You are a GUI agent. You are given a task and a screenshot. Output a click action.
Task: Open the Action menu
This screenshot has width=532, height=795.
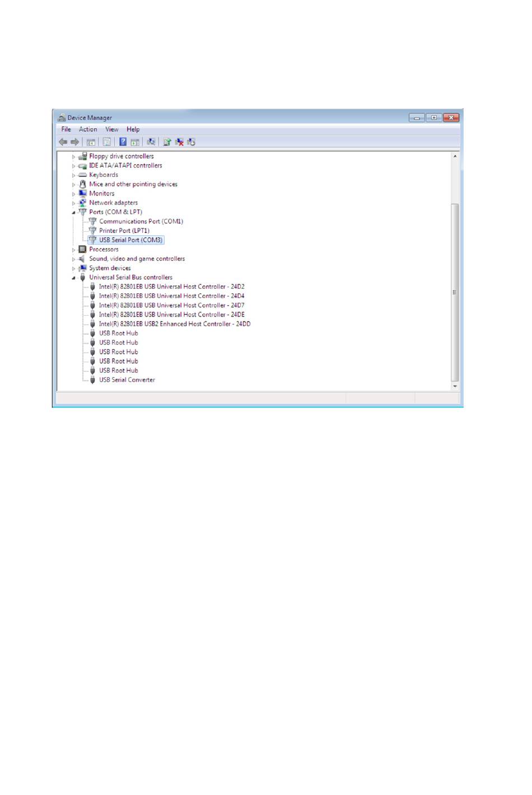point(88,129)
